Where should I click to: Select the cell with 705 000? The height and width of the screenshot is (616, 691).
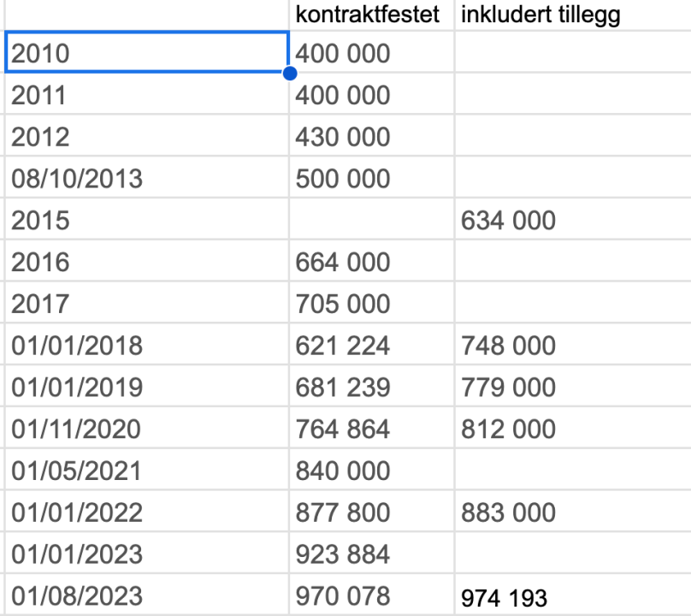[x=371, y=304]
